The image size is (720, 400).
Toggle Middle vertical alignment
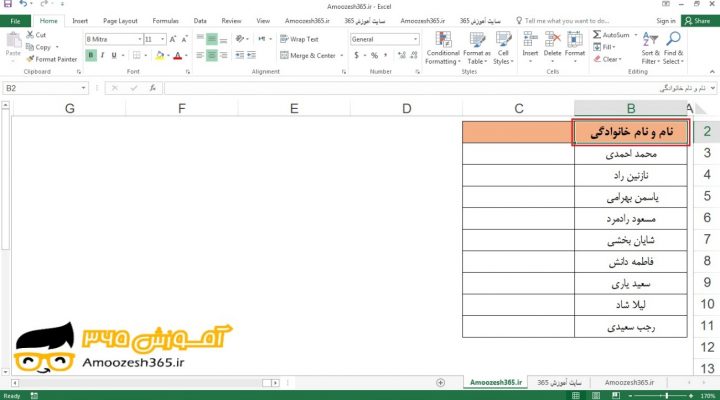[x=211, y=39]
